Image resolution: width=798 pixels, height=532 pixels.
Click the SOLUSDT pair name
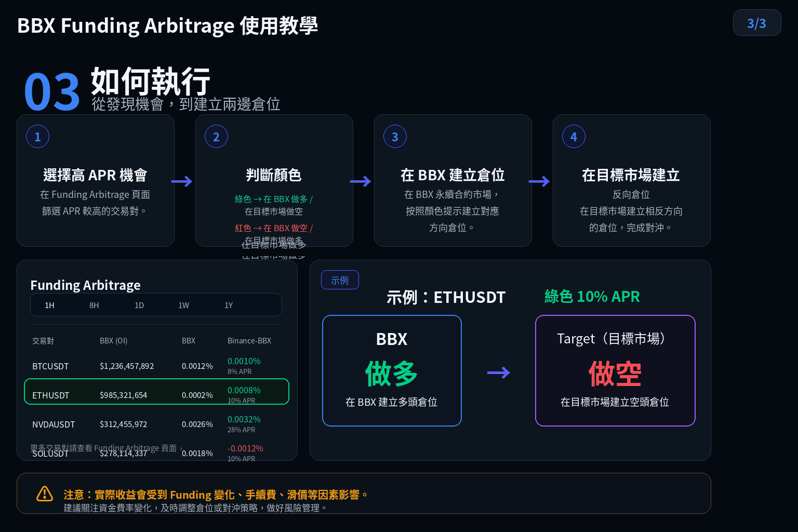[50, 454]
